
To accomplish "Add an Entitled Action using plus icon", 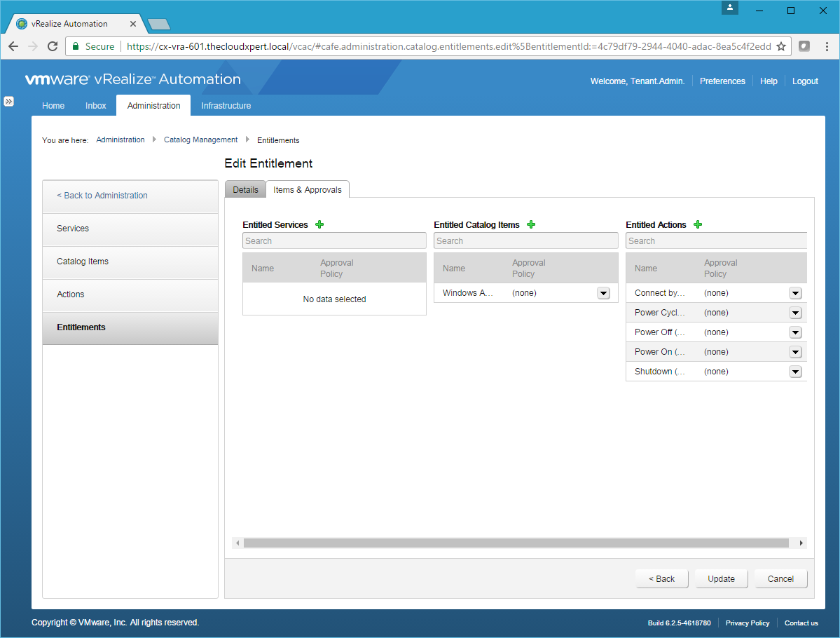I will click(698, 224).
